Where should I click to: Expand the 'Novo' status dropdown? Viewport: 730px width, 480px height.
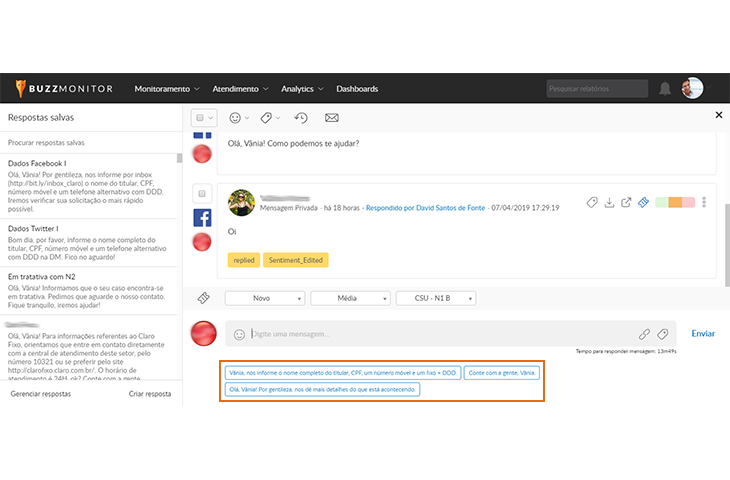pos(264,298)
